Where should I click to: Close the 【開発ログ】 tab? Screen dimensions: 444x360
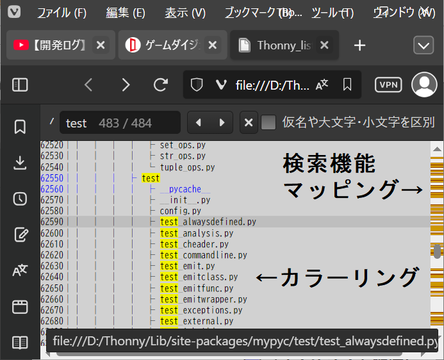[x=100, y=45]
